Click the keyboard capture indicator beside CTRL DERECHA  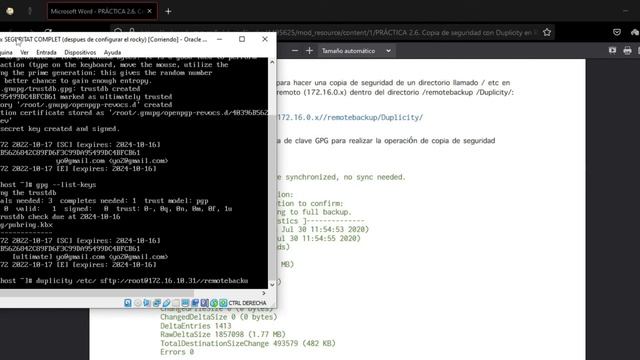pyautogui.click(x=223, y=303)
